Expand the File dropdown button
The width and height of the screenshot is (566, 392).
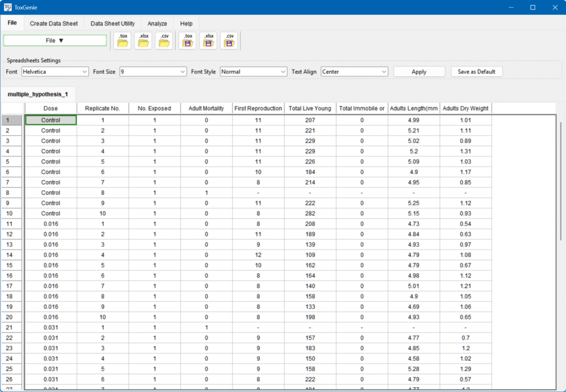click(x=55, y=40)
